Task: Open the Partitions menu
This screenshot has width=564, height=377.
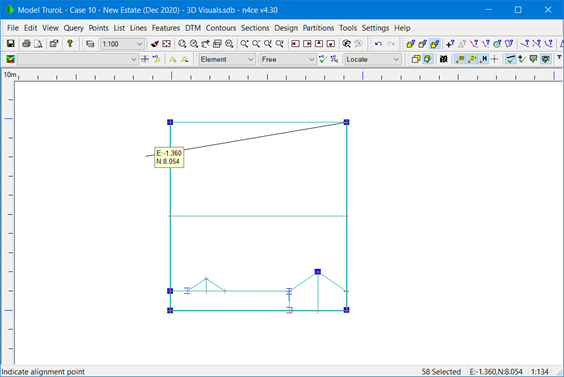Action: tap(318, 28)
